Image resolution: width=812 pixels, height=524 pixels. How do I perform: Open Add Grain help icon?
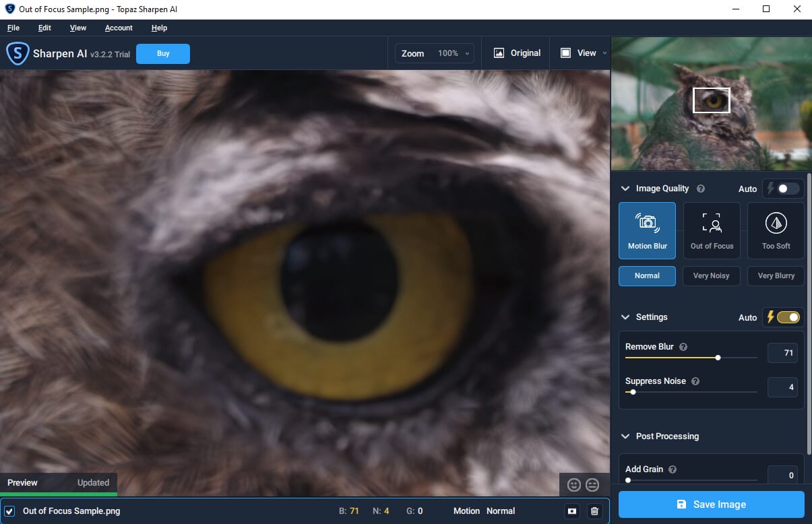click(673, 469)
